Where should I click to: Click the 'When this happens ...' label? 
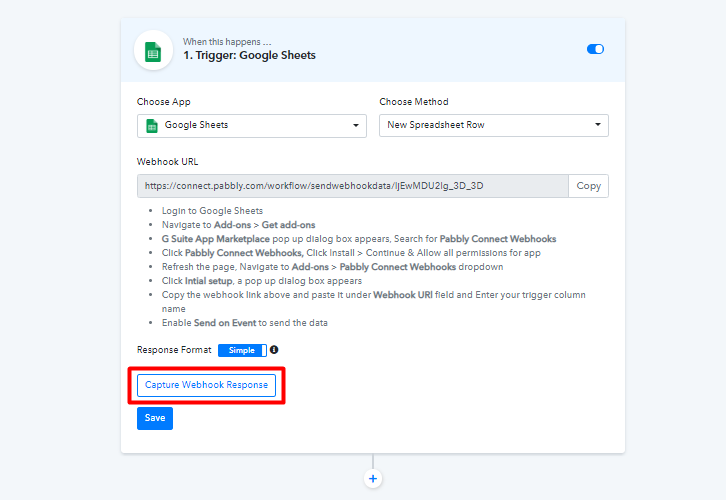coord(227,42)
